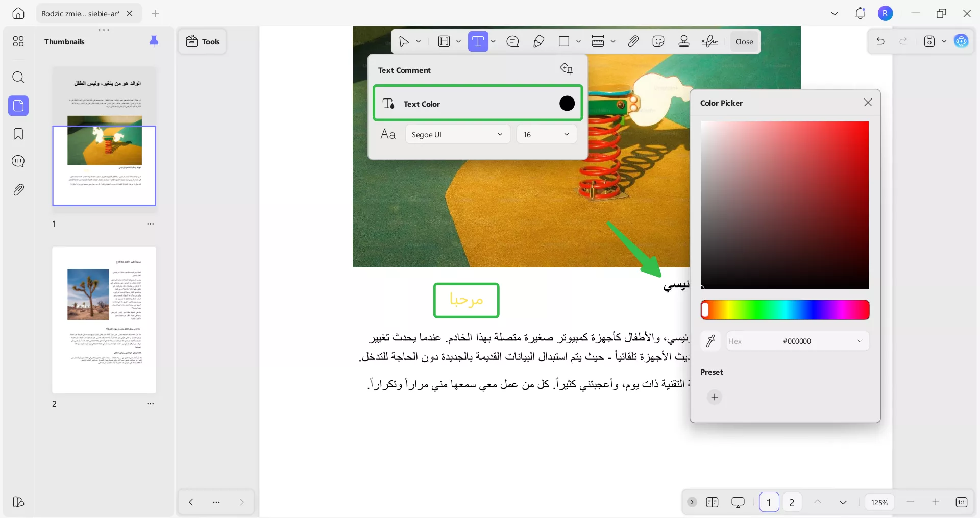Toggle two-page view mode

coord(713,502)
